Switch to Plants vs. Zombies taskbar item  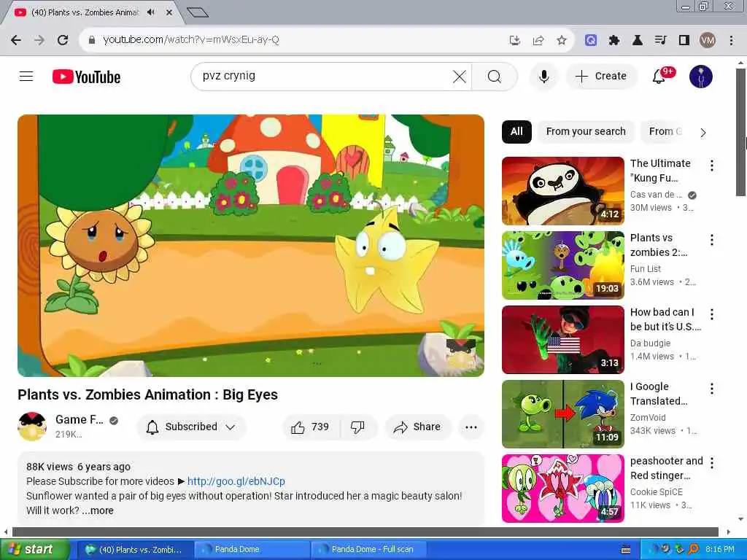pos(135,549)
